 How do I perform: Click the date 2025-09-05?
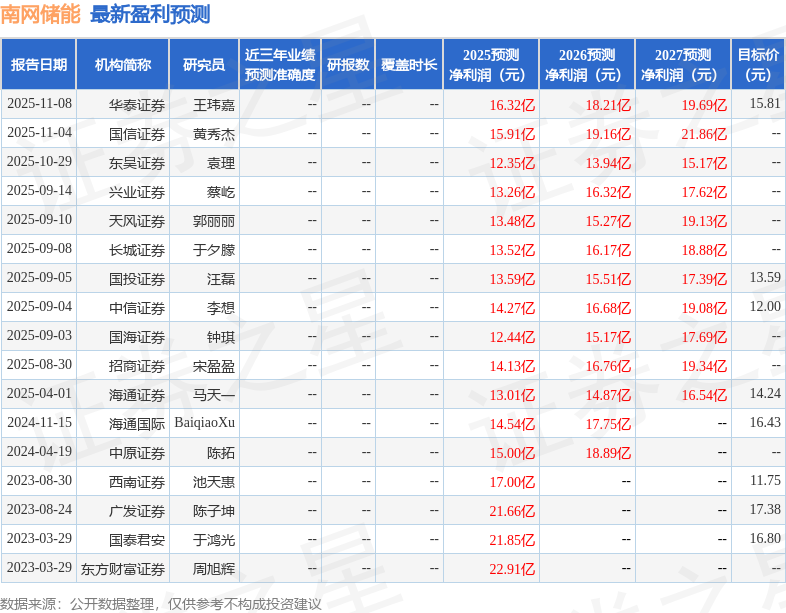39,278
